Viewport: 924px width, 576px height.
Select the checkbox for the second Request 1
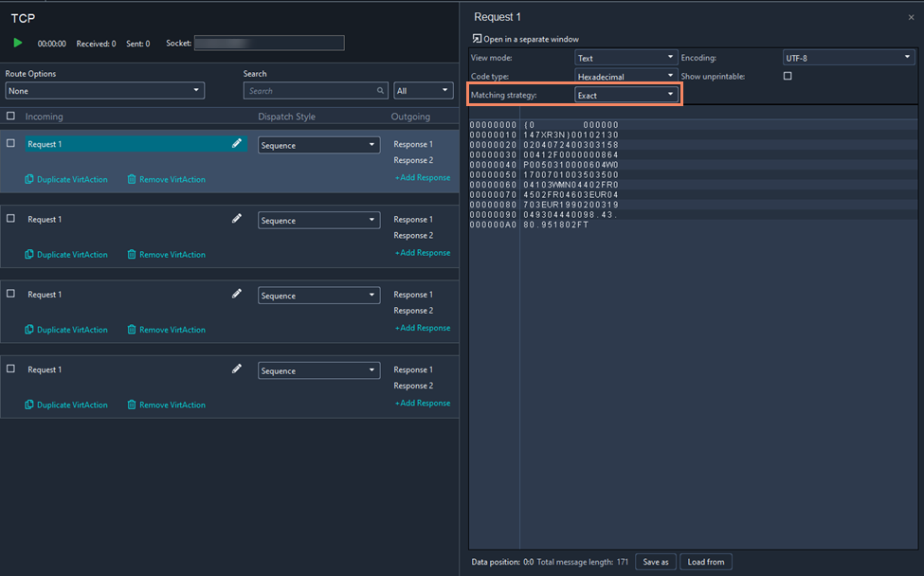[x=10, y=219]
